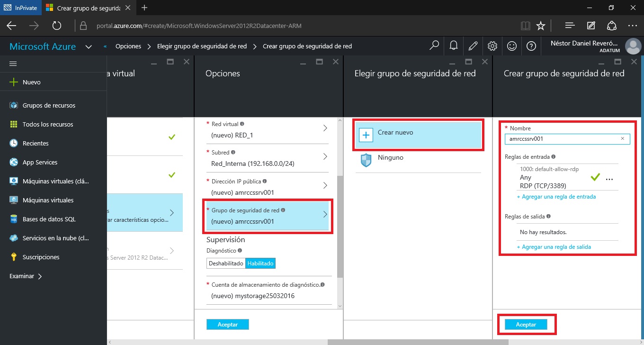Click the feedback smiley face icon
The image size is (644, 345).
click(512, 46)
